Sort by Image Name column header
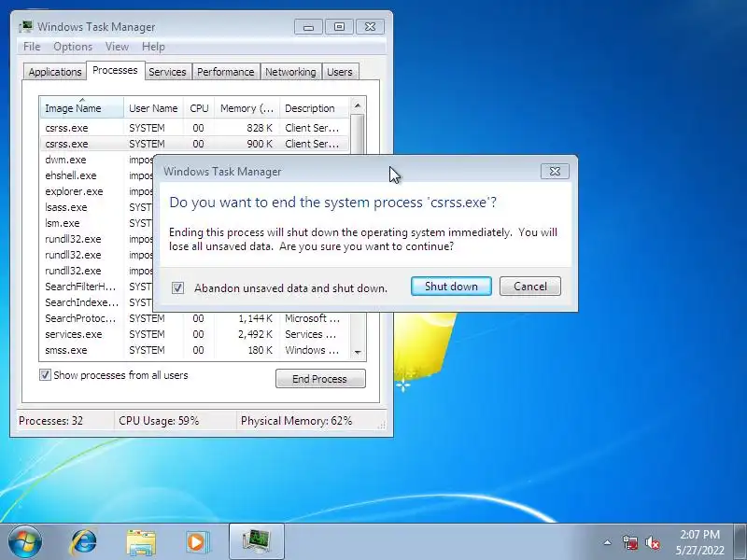The width and height of the screenshot is (747, 560). pos(82,108)
